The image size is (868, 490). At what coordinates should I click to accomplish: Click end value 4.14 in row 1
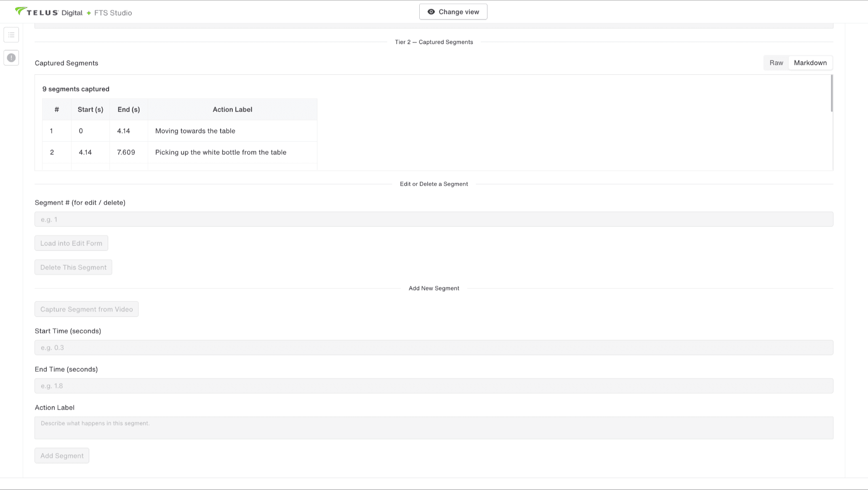[x=123, y=131]
